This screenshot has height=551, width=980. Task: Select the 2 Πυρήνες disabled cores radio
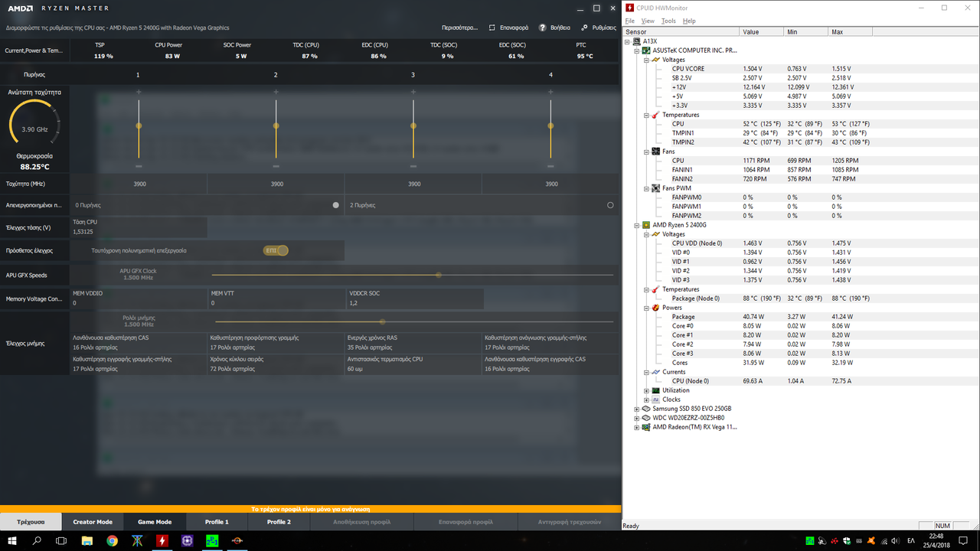[610, 205]
